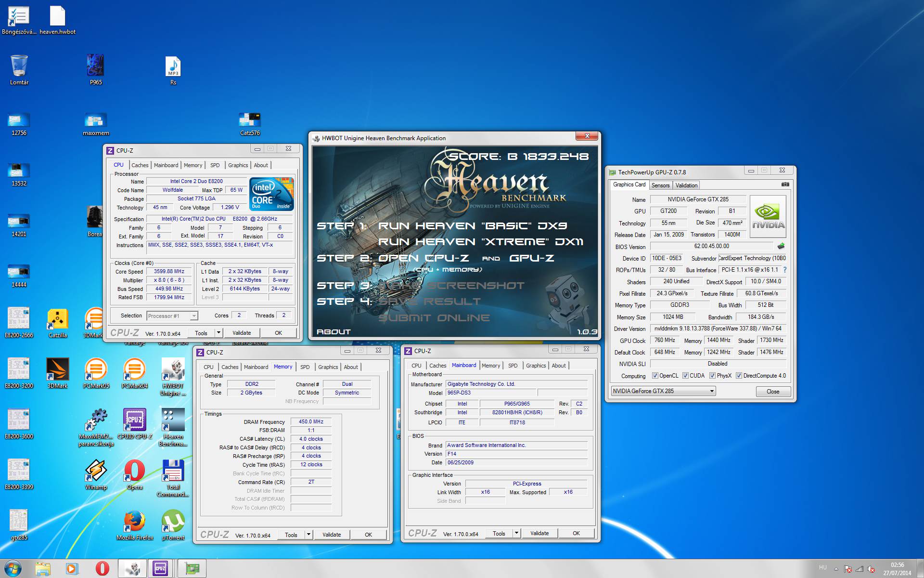Viewport: 924px width, 578px height.
Task: Click Validate in CPU-Z CPU window
Action: 242,333
